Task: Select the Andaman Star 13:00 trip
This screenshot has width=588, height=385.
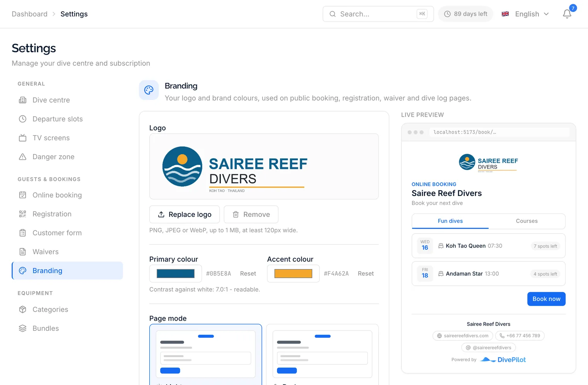Action: click(489, 274)
